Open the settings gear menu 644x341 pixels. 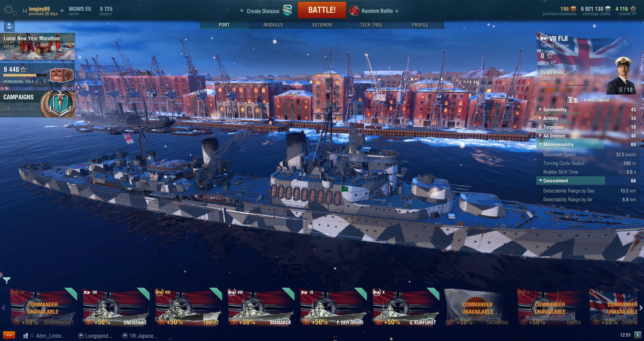point(10,10)
